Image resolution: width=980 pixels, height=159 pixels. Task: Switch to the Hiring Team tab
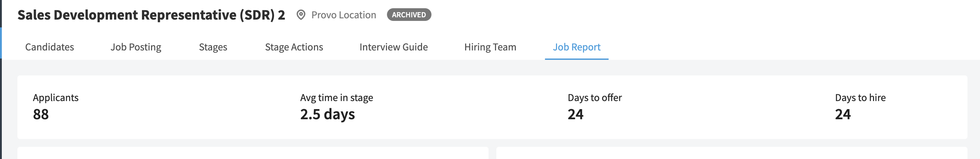point(490,47)
